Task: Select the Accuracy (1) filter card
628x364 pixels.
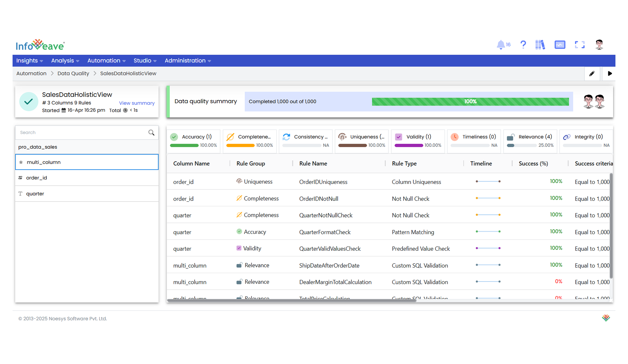Action: click(x=193, y=141)
